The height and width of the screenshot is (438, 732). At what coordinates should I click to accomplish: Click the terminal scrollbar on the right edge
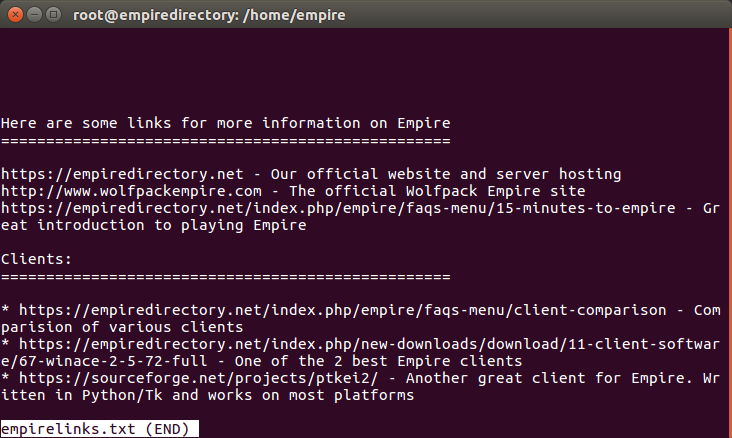pos(730,233)
